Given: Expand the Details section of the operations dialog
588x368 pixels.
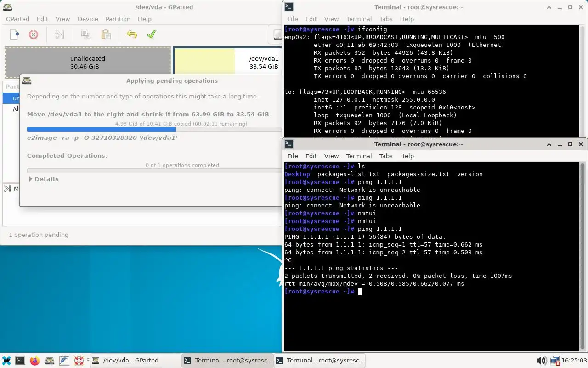Looking at the screenshot, I should click(x=44, y=179).
